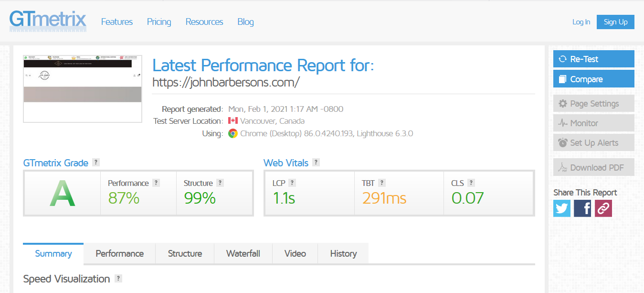Click the GTmetrix logo
The image size is (644, 293).
pyautogui.click(x=48, y=21)
